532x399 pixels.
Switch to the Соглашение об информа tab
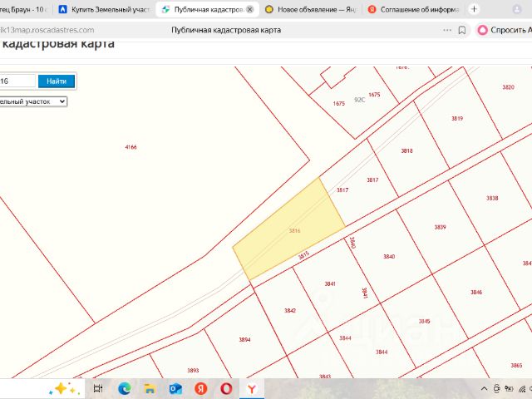[x=414, y=9]
